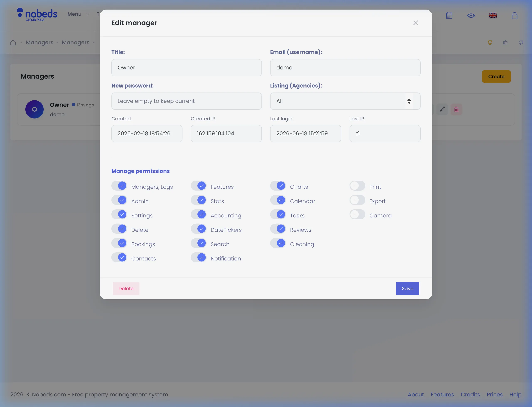532x407 pixels.
Task: Click the eye view icon
Action: click(471, 16)
